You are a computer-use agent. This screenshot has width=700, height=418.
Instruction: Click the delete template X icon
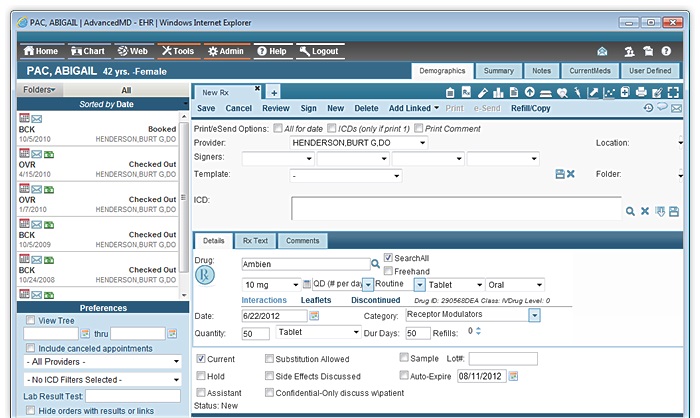pos(571,174)
